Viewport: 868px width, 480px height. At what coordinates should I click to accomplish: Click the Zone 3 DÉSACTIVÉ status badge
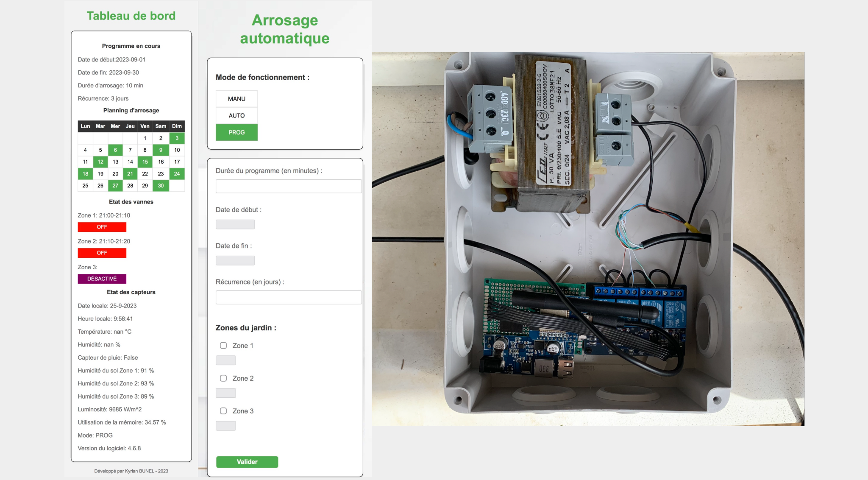tap(102, 279)
